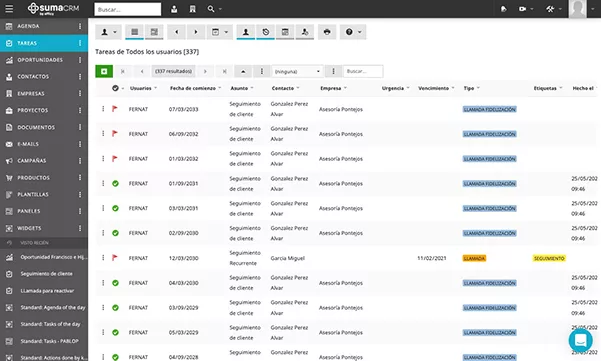Open E-mails in the sidebar
Screen dimensions: 601x361
28,144
